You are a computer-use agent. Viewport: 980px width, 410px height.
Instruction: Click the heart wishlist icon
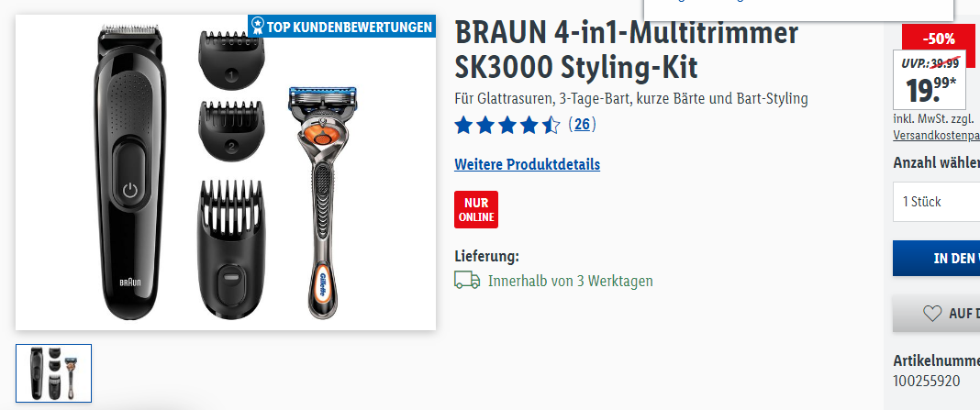932,314
